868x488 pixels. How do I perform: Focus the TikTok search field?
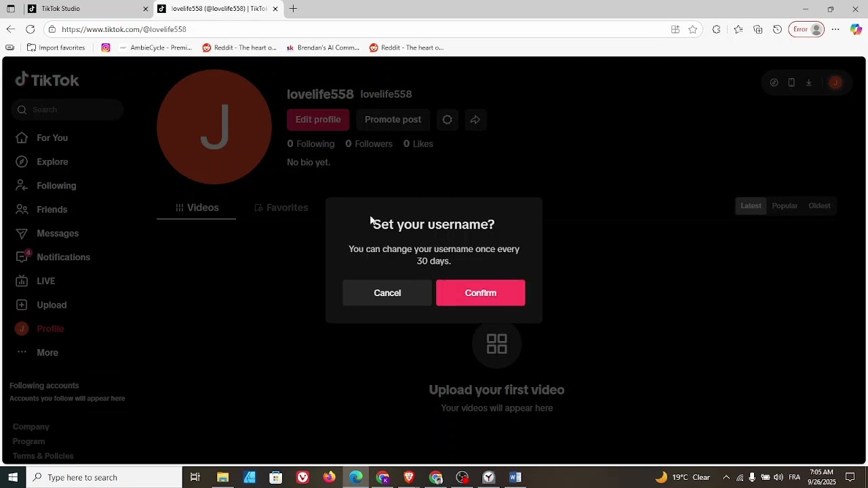67,110
